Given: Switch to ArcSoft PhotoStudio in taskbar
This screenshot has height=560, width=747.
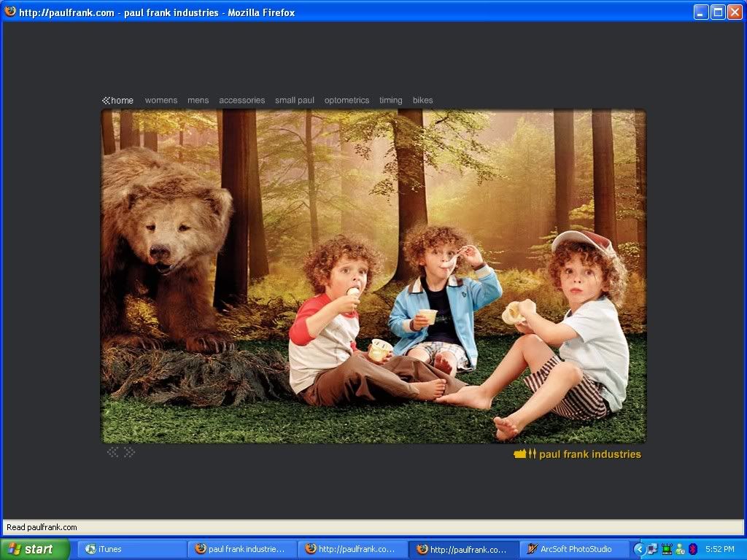Looking at the screenshot, I should [x=573, y=549].
